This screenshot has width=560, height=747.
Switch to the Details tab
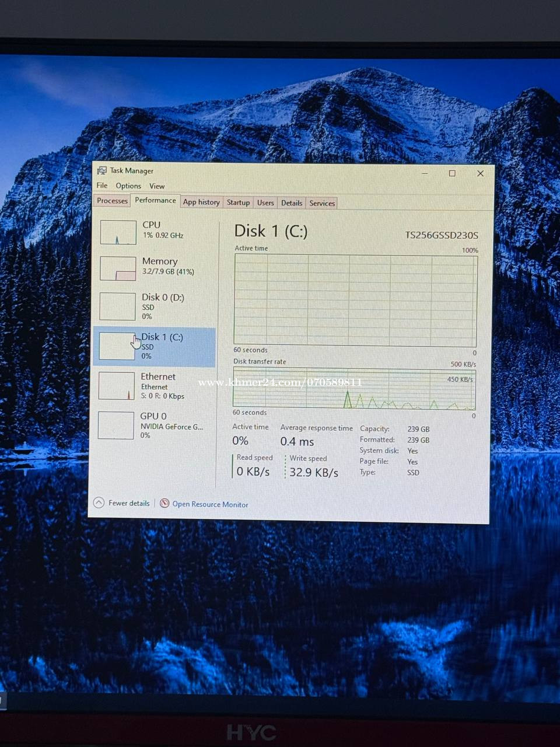coord(292,203)
